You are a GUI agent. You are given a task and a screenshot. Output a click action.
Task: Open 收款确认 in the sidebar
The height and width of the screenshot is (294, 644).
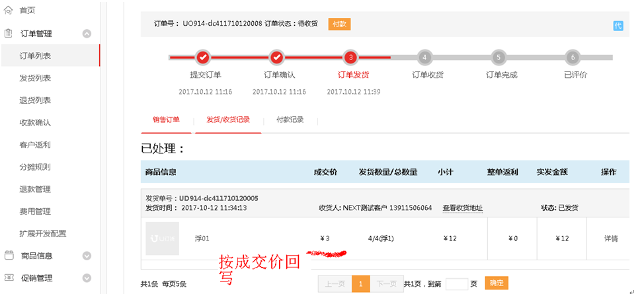click(x=35, y=122)
